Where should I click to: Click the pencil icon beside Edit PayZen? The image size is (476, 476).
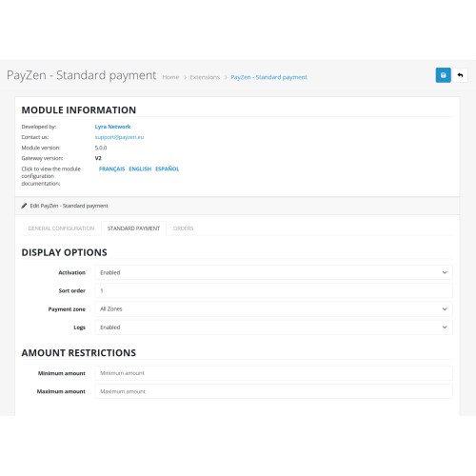tap(24, 206)
